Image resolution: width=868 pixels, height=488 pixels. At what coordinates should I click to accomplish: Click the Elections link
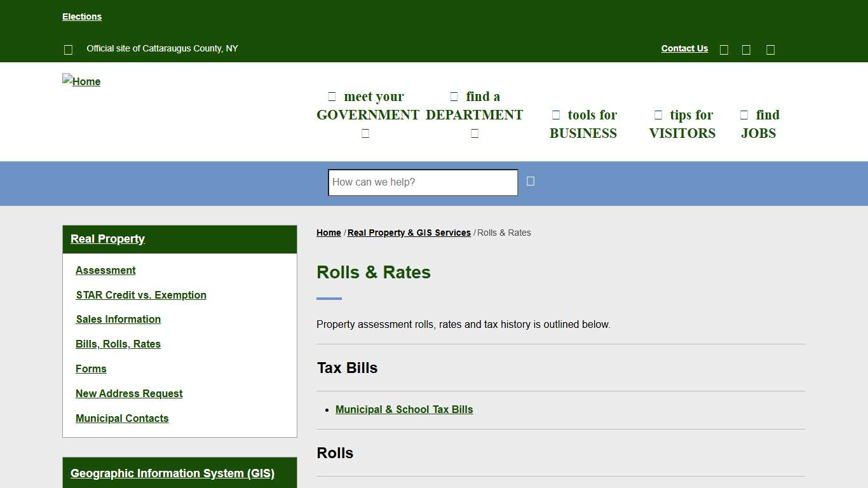coord(82,17)
